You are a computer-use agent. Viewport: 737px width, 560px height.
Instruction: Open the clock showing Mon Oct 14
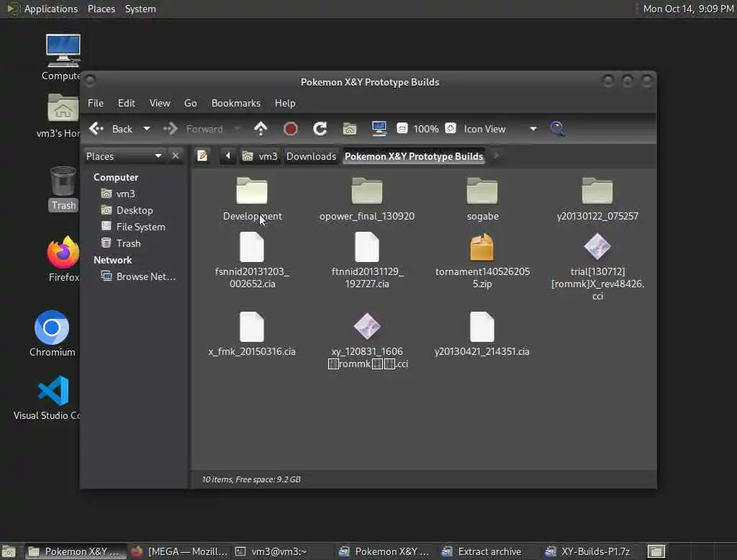coord(688,9)
